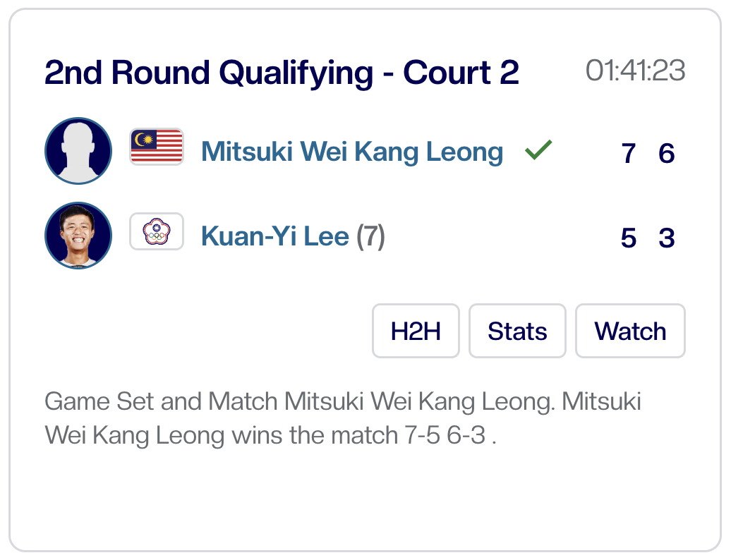Viewport: 731px width, 560px height.
Task: Select Lee's second set score of 3
Action: (667, 238)
